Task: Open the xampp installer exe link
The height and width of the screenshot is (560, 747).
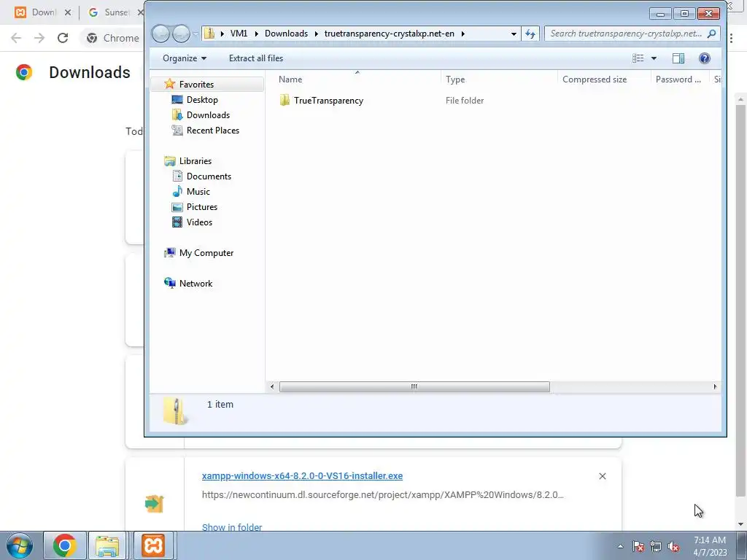Action: coord(302,475)
